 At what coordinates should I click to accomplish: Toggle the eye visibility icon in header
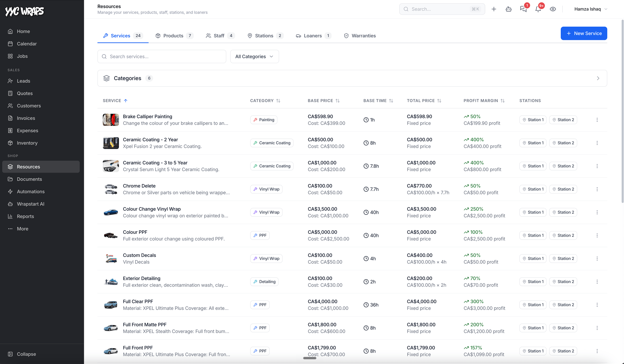pyautogui.click(x=553, y=9)
